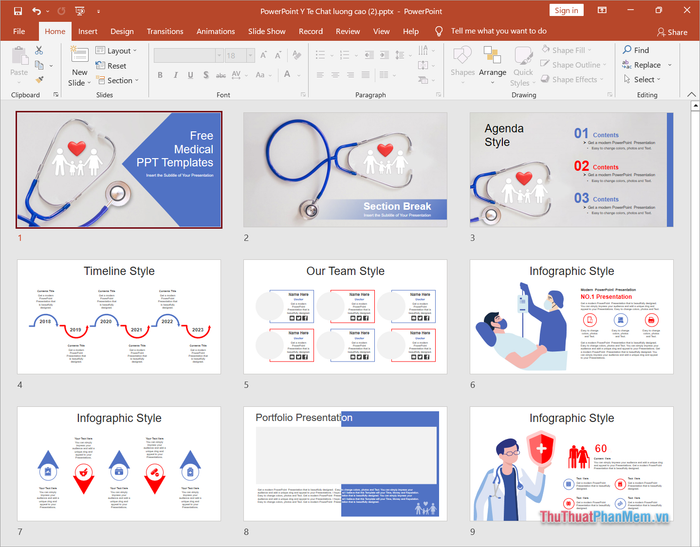Open the Section dropdown
700x547 pixels.
pyautogui.click(x=117, y=80)
